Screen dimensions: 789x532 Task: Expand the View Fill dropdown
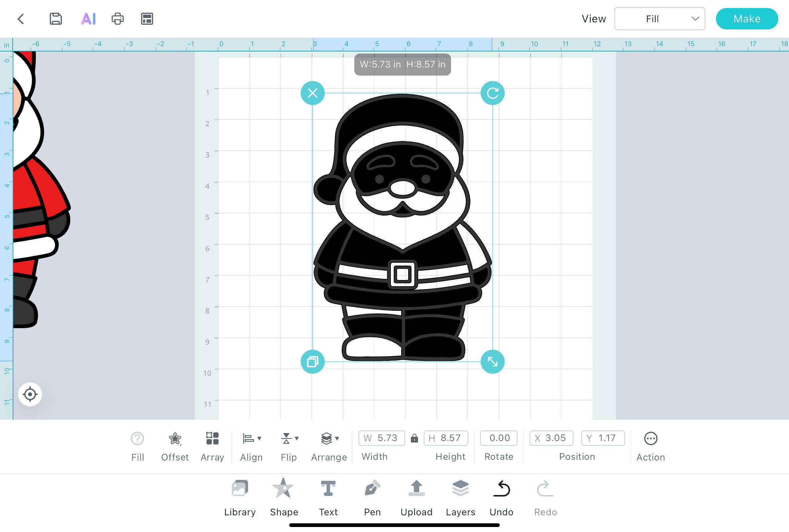pos(659,19)
